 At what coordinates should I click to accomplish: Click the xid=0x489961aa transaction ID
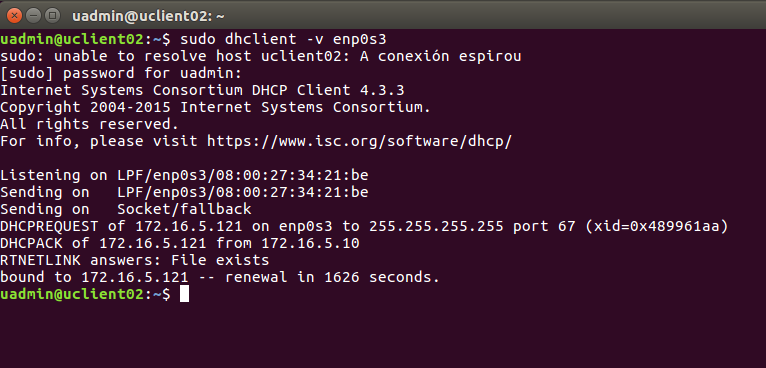pyautogui.click(x=657, y=226)
